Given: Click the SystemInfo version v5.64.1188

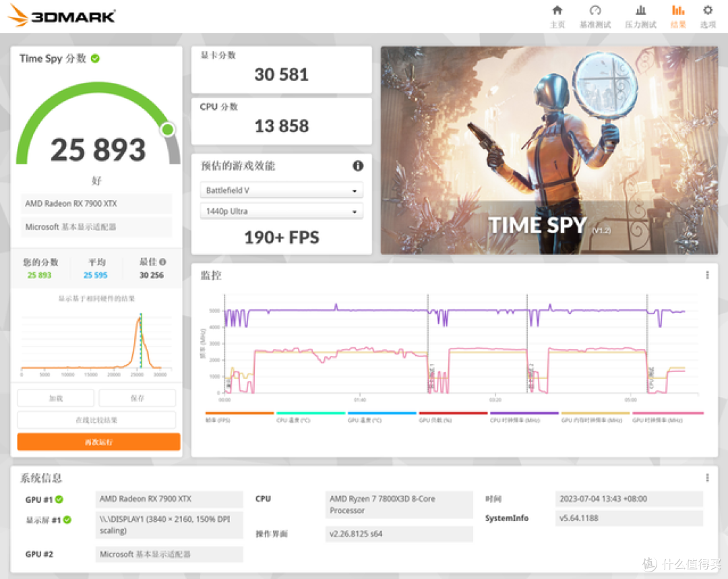Looking at the screenshot, I should [x=629, y=518].
